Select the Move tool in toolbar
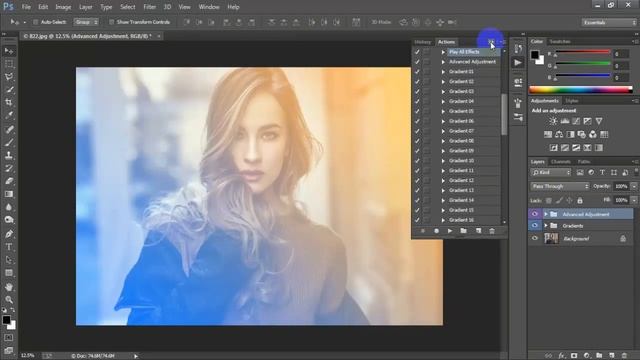Viewport: 640px width, 360px height. coord(9,51)
